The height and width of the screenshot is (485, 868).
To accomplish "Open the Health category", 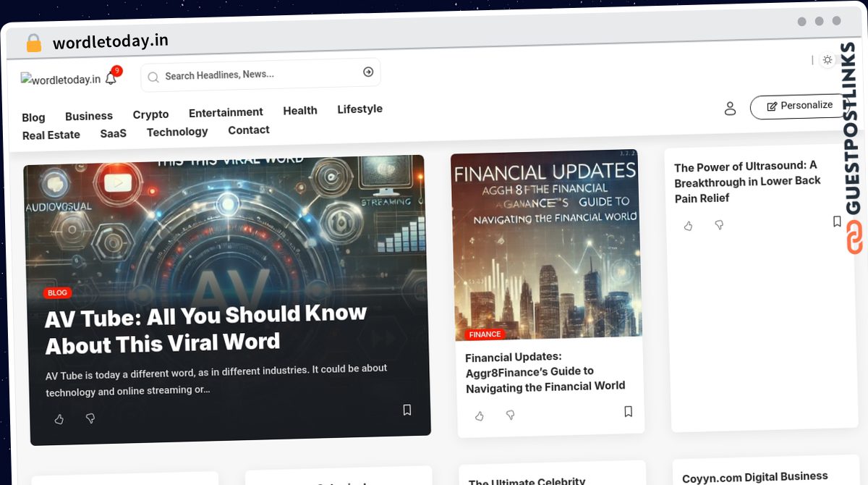I will point(300,110).
